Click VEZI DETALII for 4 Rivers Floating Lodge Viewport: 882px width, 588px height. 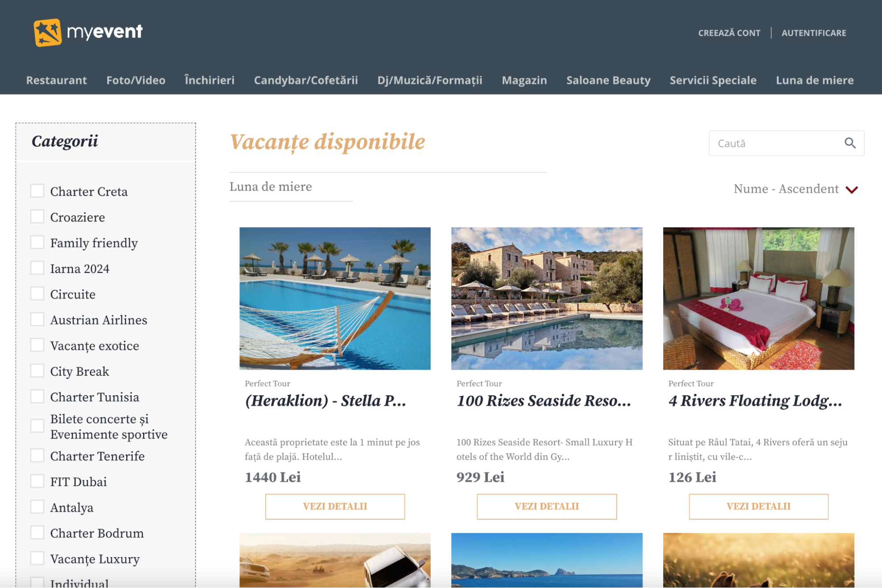(758, 506)
